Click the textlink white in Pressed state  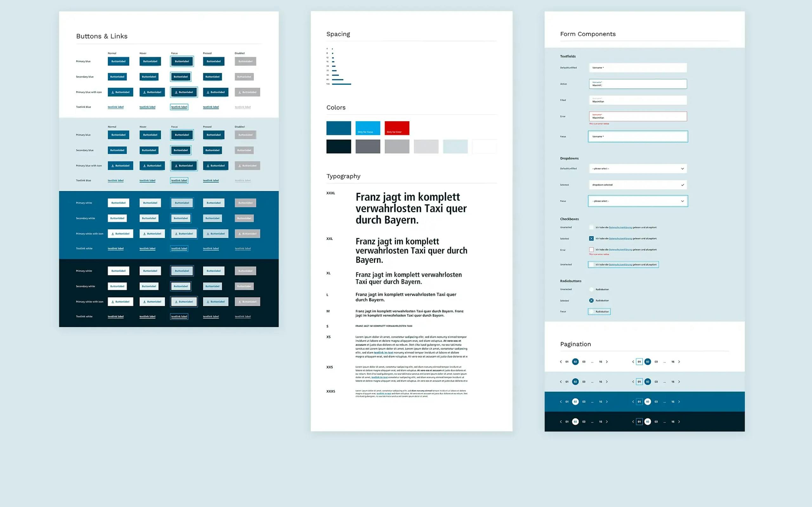[x=212, y=316]
